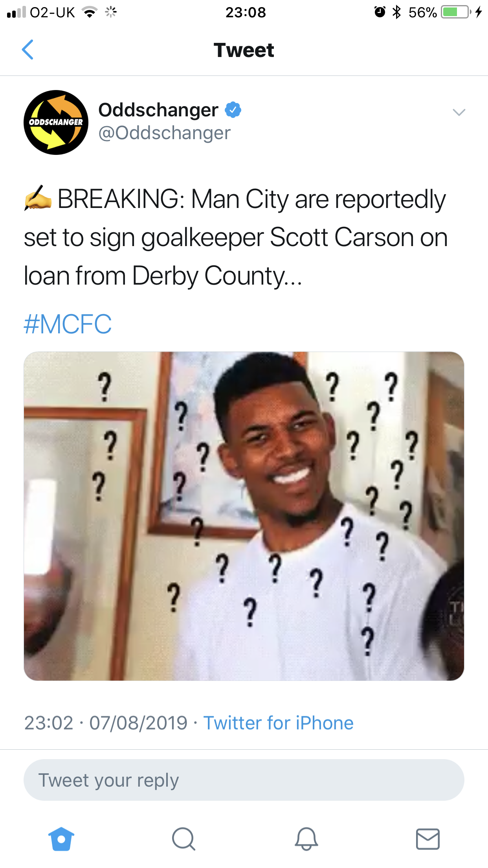This screenshot has height=868, width=488.
Task: Open the tweet options chevron menu
Action: [x=459, y=112]
